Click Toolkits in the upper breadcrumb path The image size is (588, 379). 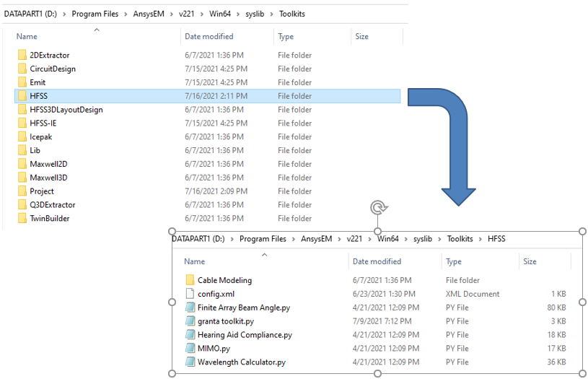[290, 14]
